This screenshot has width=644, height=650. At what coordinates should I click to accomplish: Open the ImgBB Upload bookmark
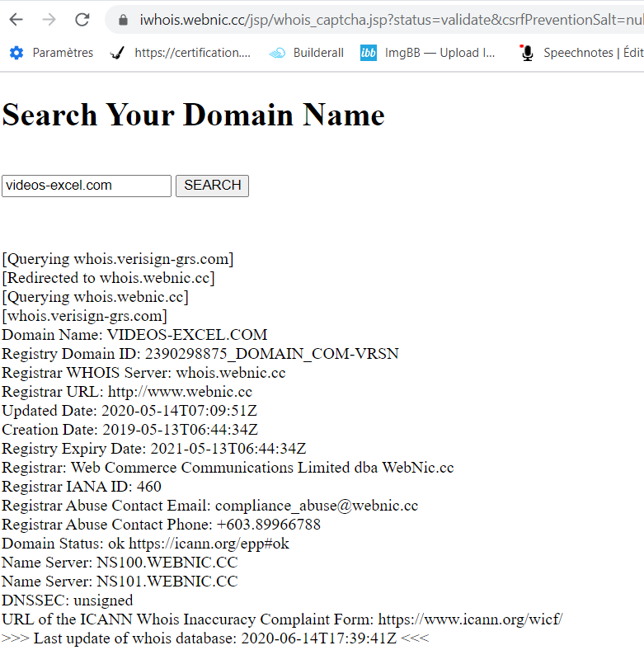click(428, 53)
